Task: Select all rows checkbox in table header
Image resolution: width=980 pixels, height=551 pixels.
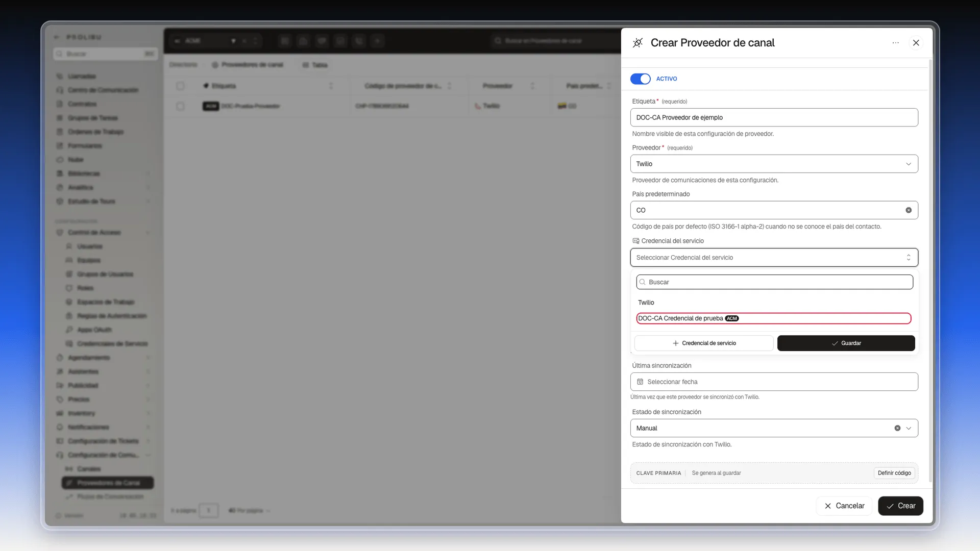Action: click(180, 86)
